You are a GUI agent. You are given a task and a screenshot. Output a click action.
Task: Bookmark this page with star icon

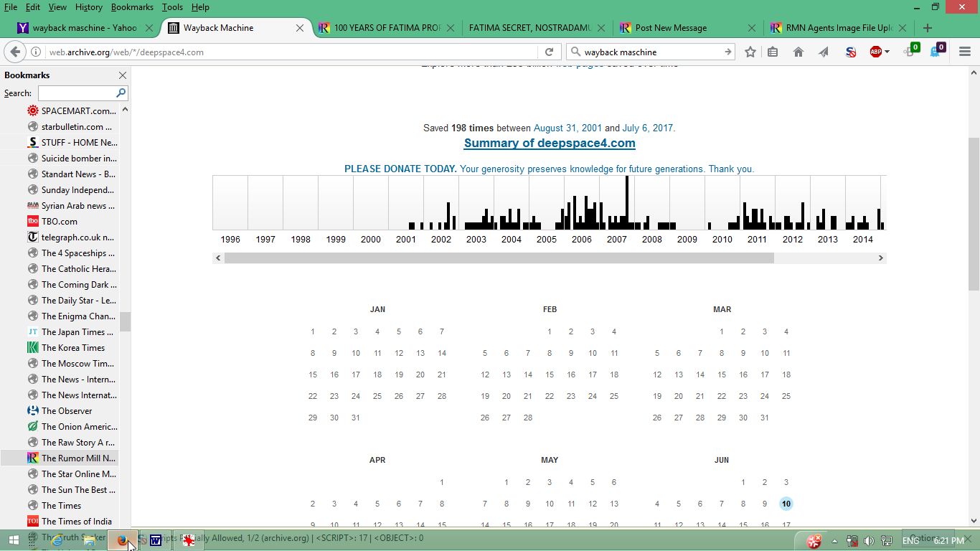[x=750, y=52]
